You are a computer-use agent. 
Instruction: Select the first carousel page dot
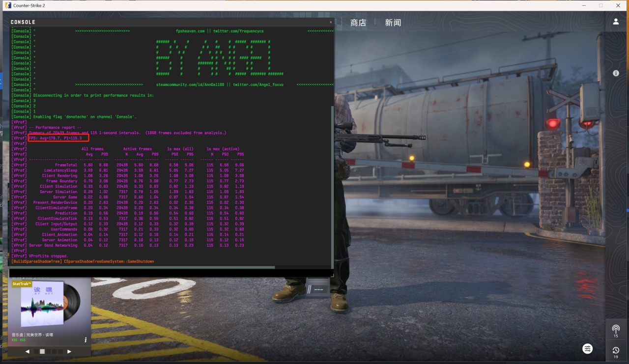point(35,351)
